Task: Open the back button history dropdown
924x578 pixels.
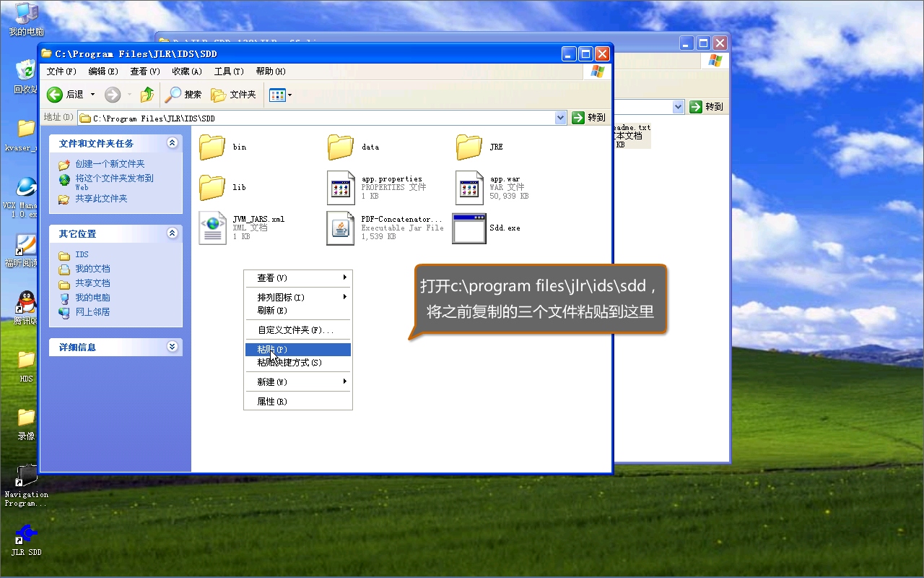Action: [x=92, y=95]
